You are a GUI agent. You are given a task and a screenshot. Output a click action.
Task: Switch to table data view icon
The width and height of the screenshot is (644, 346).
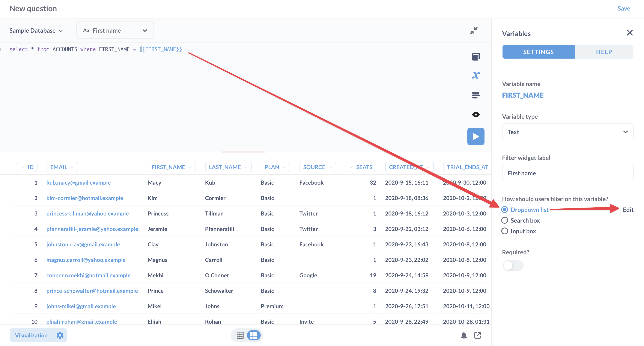[240, 335]
